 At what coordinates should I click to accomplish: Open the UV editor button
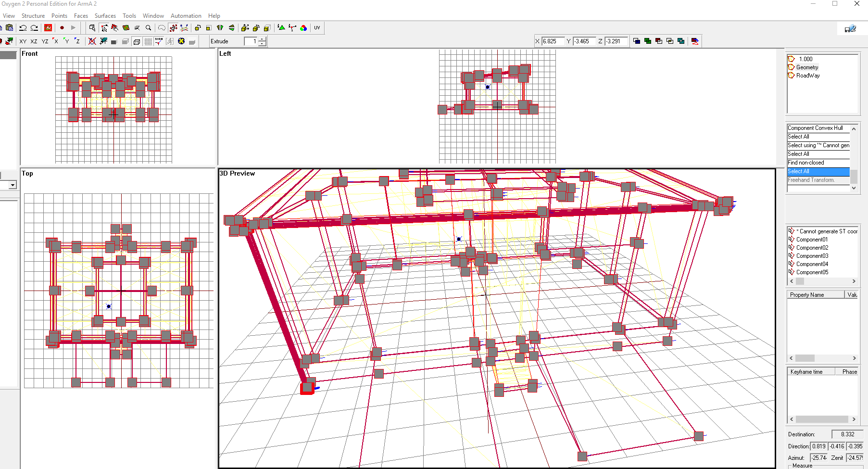[317, 28]
